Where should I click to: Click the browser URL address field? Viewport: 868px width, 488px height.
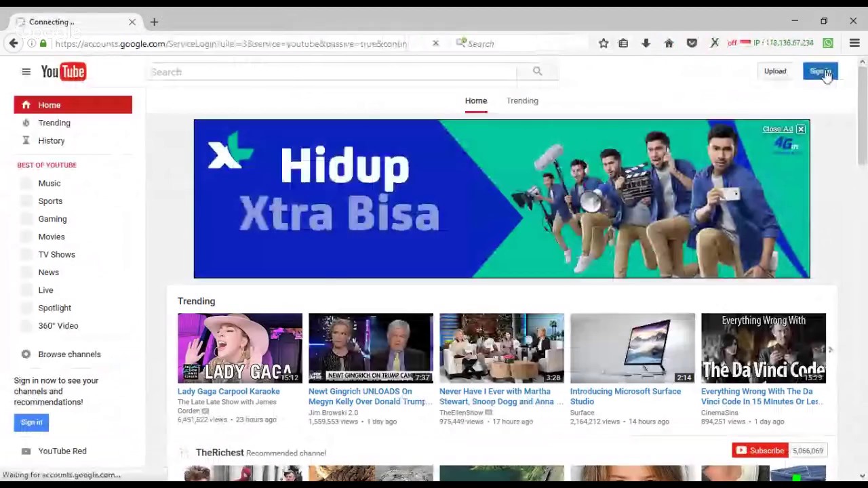[x=231, y=43]
